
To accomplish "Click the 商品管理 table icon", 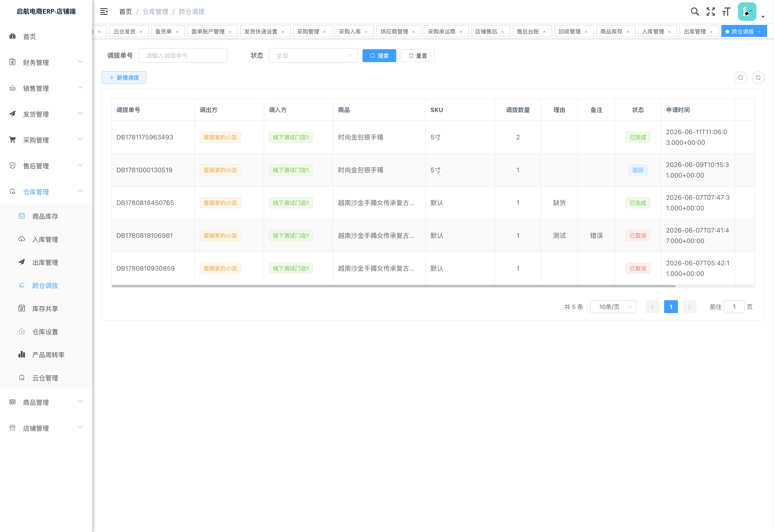I will click(13, 402).
